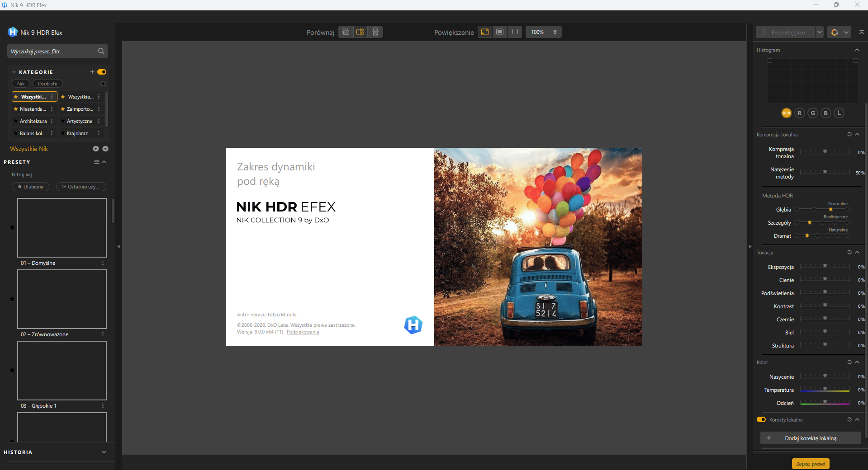
Task: Click the Eksportuj jako button
Action: (x=786, y=32)
